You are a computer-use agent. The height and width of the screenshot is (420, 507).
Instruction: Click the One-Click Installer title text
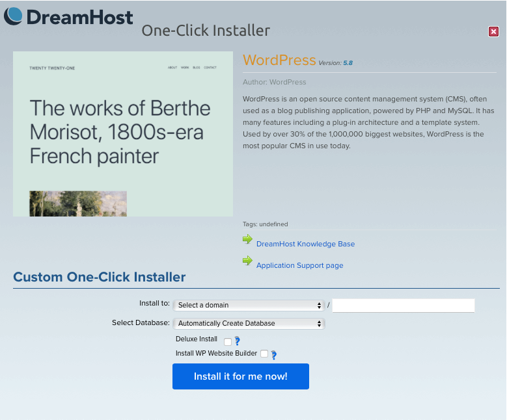click(206, 31)
